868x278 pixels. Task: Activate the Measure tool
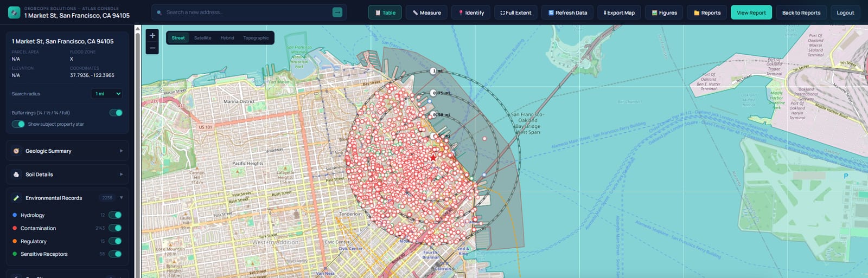click(426, 12)
